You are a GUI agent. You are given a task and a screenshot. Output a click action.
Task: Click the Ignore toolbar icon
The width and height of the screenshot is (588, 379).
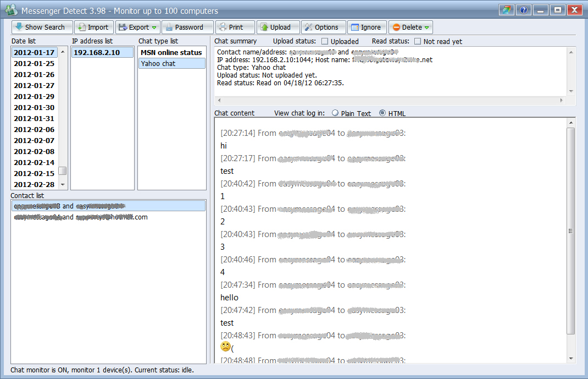[x=354, y=27]
